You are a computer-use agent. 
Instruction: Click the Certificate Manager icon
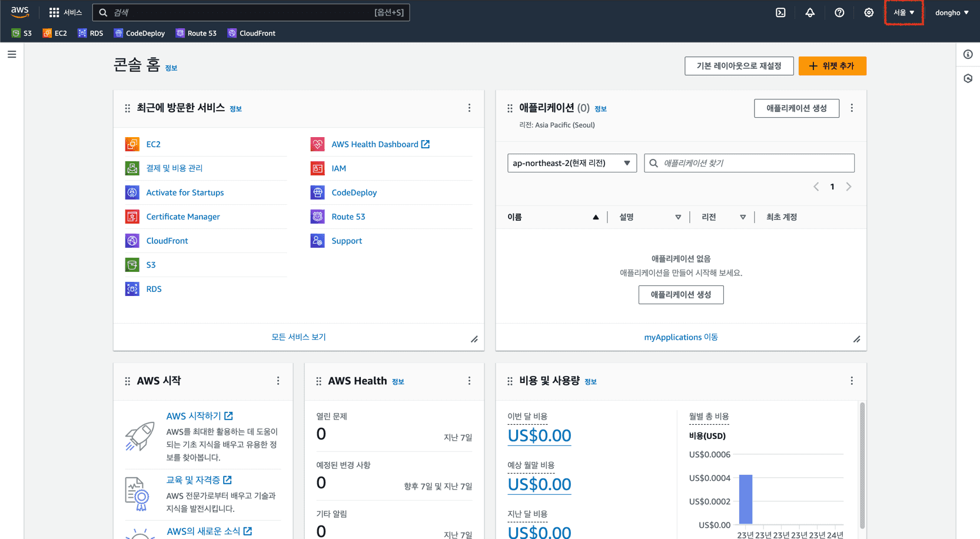tap(132, 217)
